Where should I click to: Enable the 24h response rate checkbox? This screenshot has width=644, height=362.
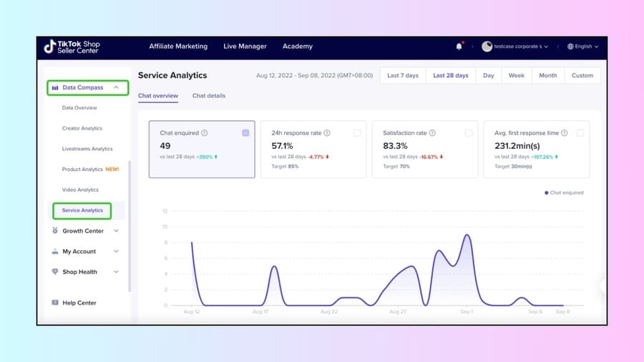tap(357, 133)
